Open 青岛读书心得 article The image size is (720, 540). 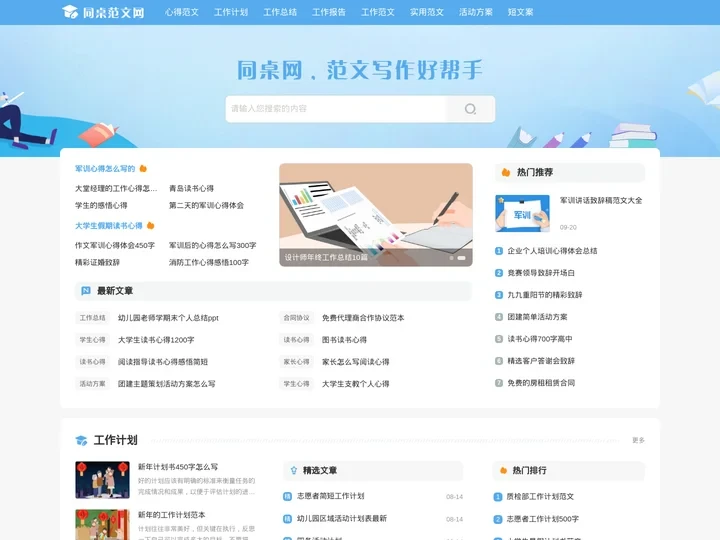(191, 188)
